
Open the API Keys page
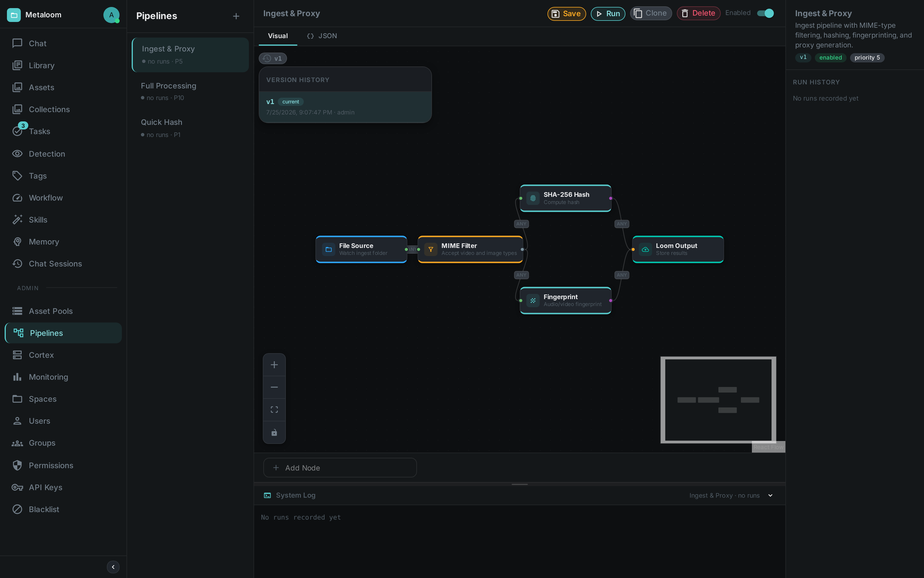click(x=63, y=488)
